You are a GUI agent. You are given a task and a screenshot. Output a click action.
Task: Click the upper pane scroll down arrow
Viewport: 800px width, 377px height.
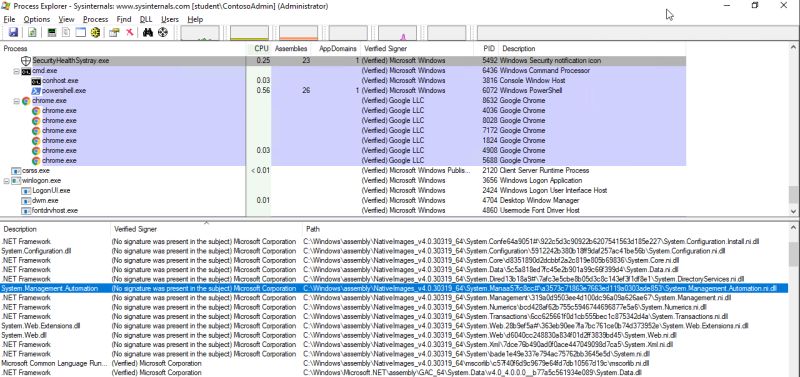793,211
